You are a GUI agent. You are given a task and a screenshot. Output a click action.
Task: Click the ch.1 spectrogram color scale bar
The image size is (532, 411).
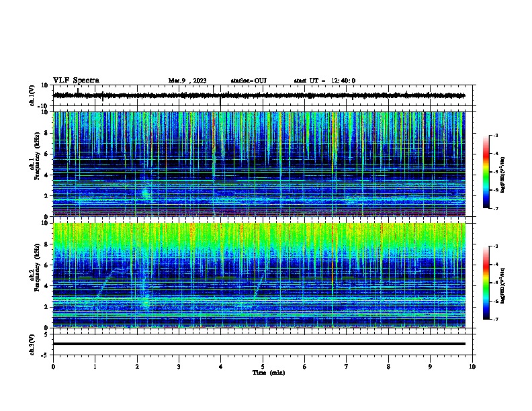486,172
